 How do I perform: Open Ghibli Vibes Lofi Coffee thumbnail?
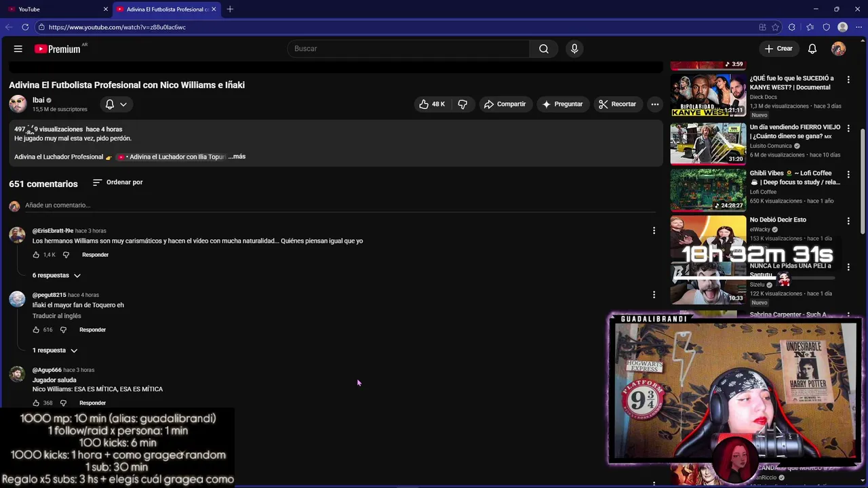[708, 190]
